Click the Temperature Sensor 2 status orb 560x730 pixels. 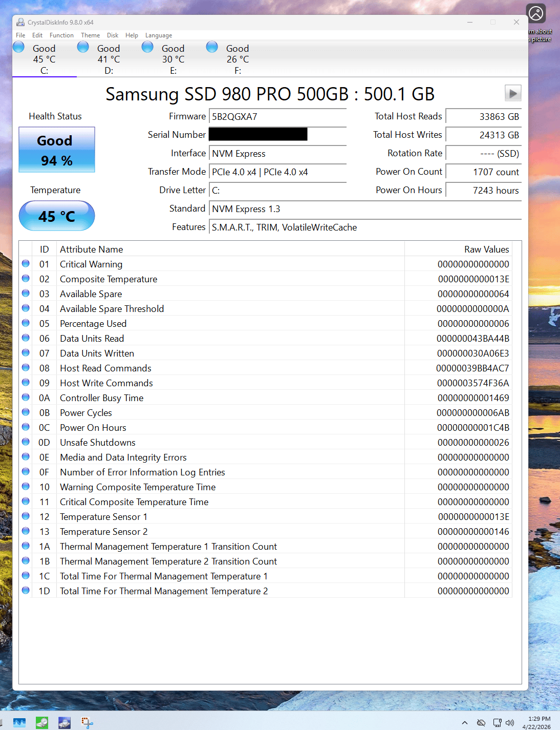click(x=26, y=531)
